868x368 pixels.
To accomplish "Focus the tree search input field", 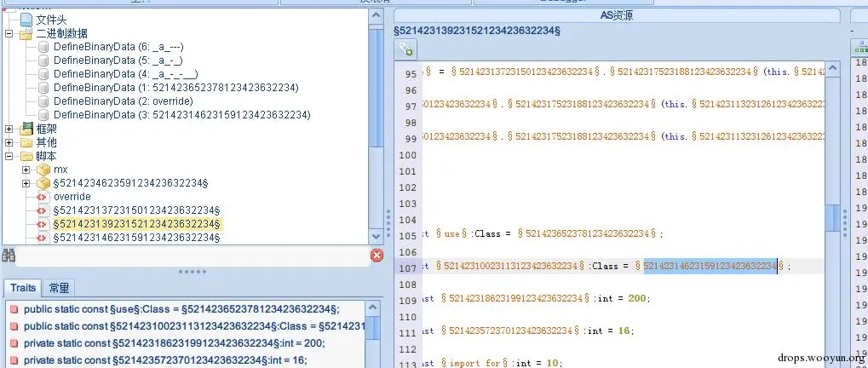I will [x=193, y=256].
